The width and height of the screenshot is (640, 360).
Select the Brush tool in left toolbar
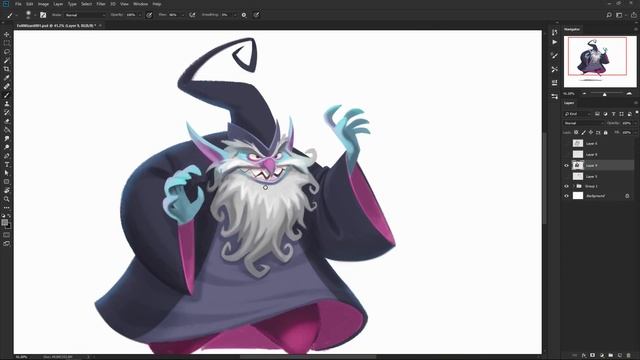coord(7,95)
